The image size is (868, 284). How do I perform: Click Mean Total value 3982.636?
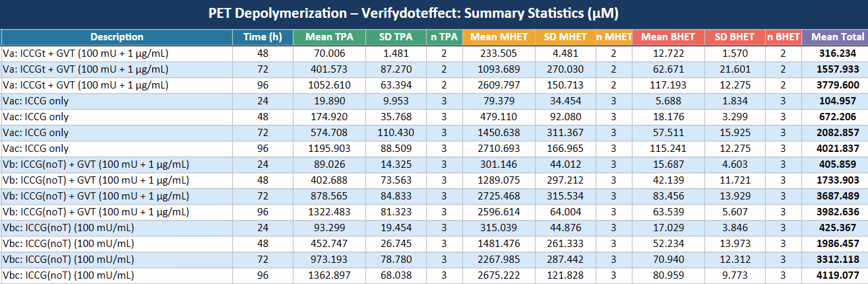[835, 212]
